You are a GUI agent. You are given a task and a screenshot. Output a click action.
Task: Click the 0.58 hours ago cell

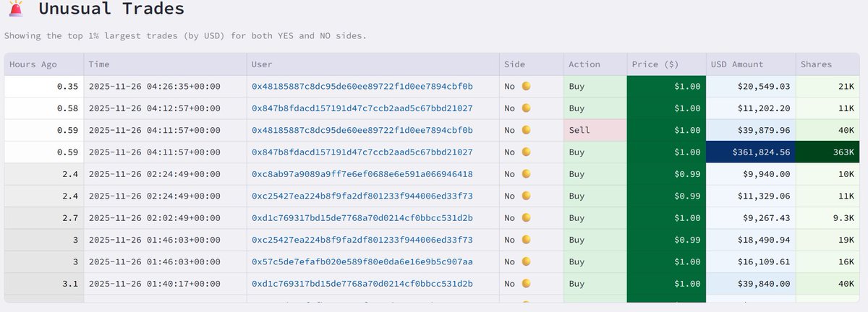[x=43, y=108]
